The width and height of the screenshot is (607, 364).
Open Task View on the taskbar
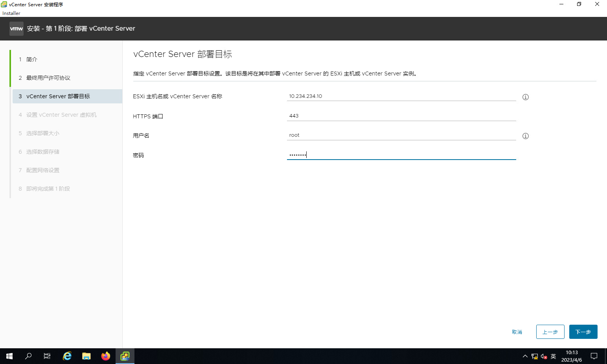47,356
